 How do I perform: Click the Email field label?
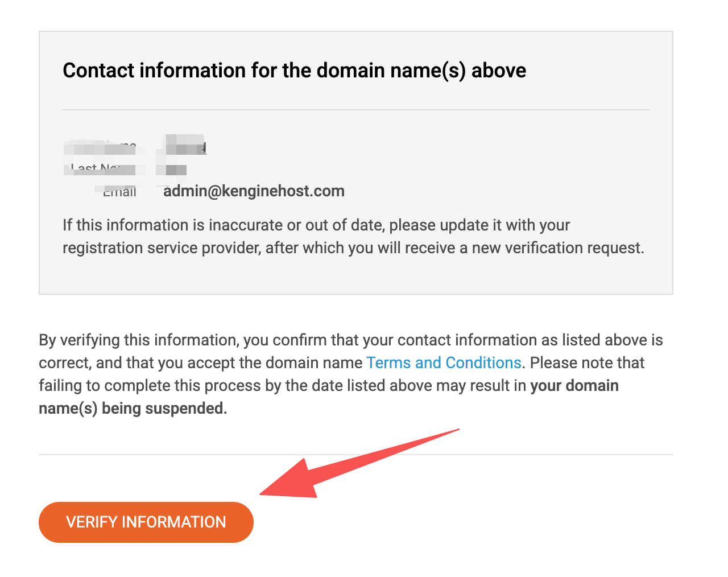(120, 192)
